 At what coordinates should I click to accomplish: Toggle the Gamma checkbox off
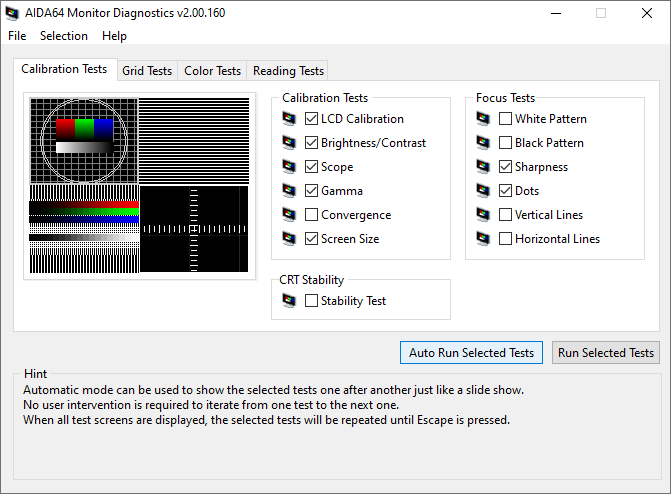click(311, 190)
